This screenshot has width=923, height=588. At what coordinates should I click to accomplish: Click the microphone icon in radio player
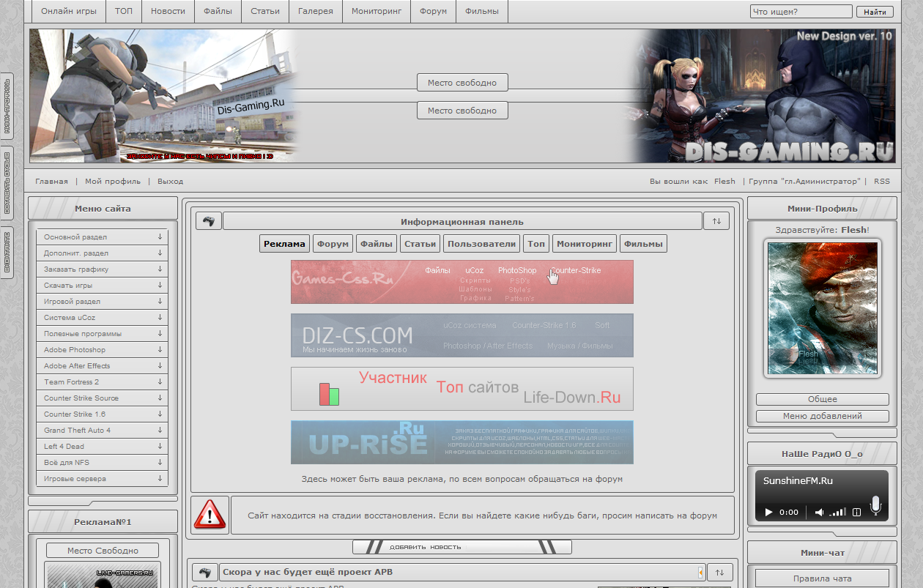[x=875, y=505]
